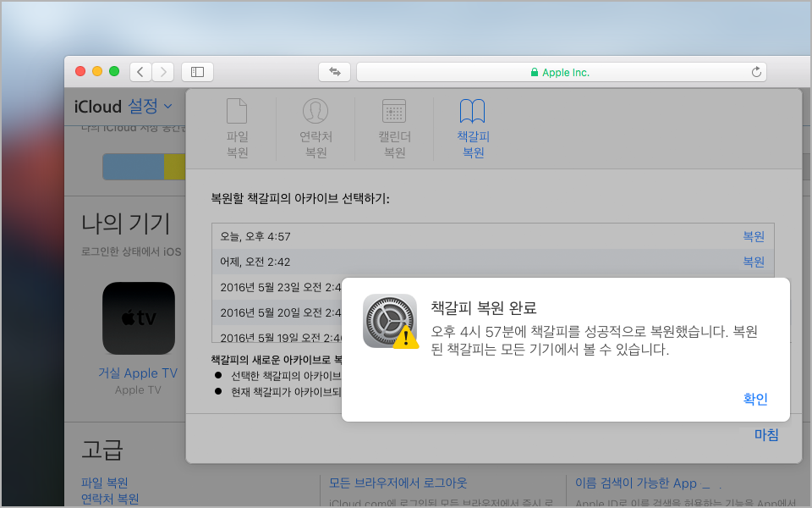Select the 2016년 5월 23일 archive row

coord(277,287)
